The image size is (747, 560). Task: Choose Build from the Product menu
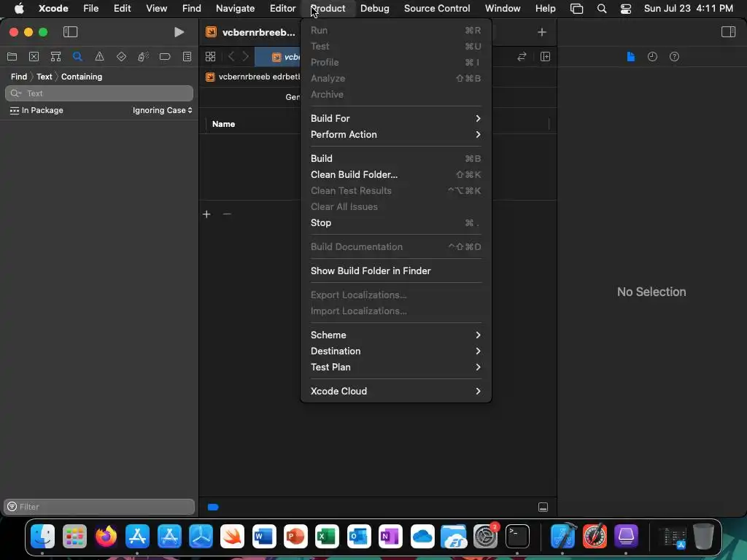coord(396,158)
